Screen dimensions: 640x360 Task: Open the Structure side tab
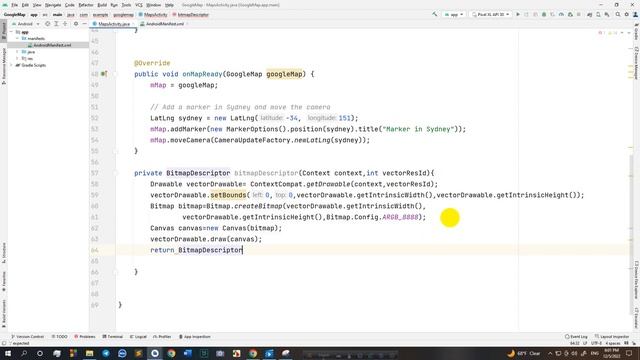4,253
